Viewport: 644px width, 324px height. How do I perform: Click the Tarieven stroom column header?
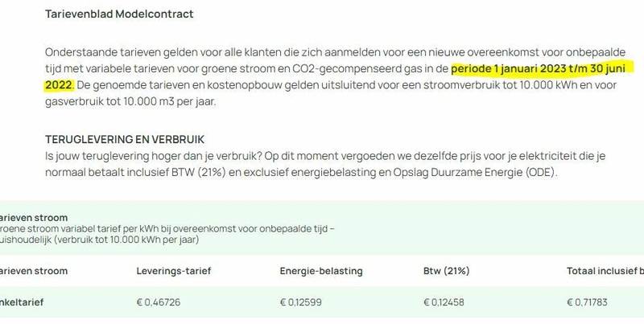click(x=34, y=271)
